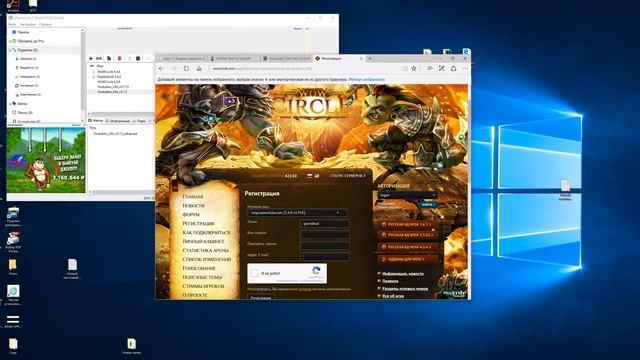Open the server dropdown under Авторизация
The width and height of the screenshot is (640, 360).
407,195
